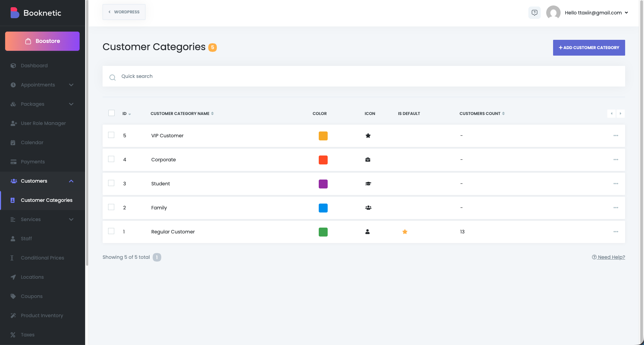Go to Coupons in the sidebar
Screen dimensions: 644x345
coord(32,296)
